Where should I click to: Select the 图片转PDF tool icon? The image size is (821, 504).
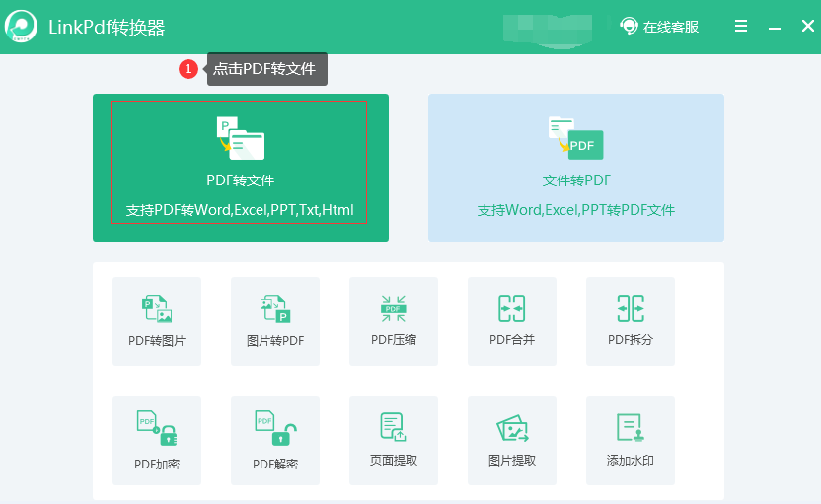pyautogui.click(x=275, y=309)
